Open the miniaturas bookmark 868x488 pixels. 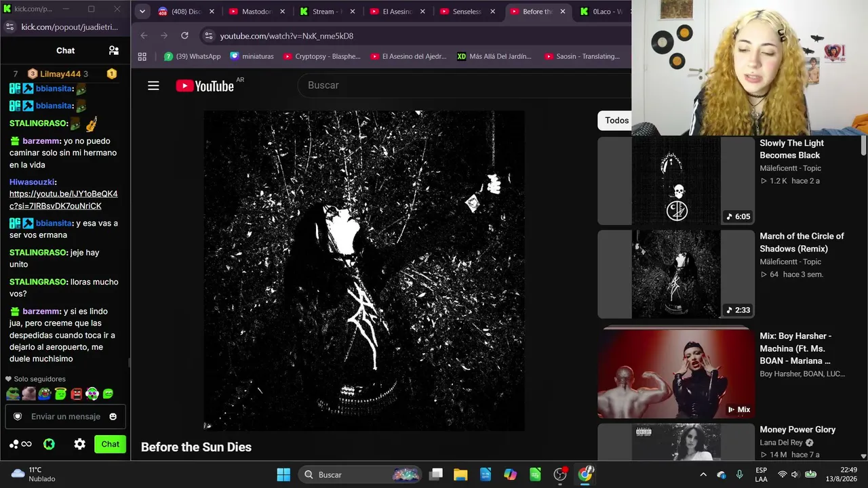(x=252, y=56)
